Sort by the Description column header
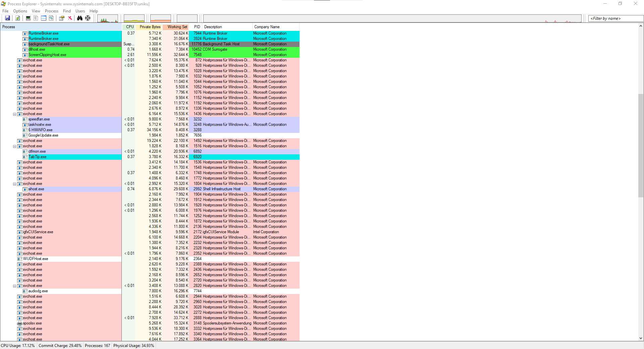This screenshot has height=349, width=644. pyautogui.click(x=227, y=27)
